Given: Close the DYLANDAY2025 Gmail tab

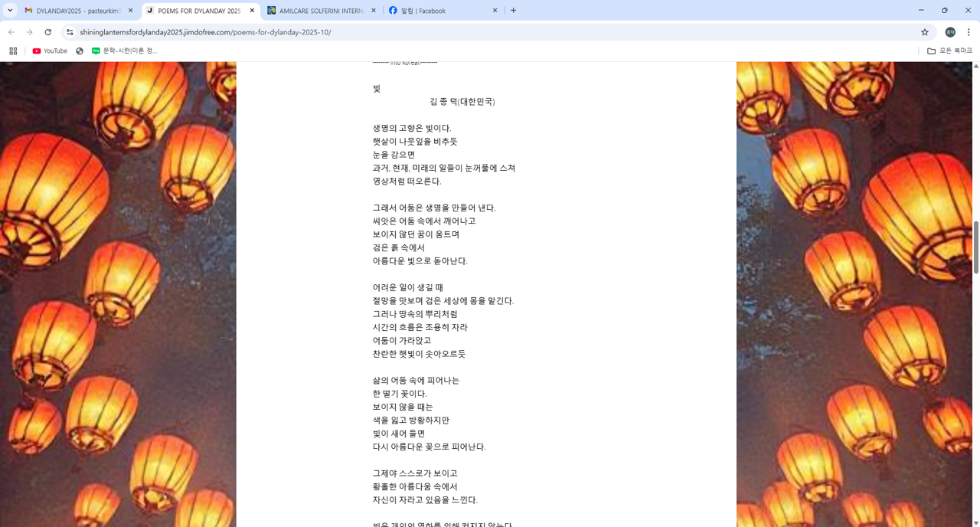Looking at the screenshot, I should 130,11.
